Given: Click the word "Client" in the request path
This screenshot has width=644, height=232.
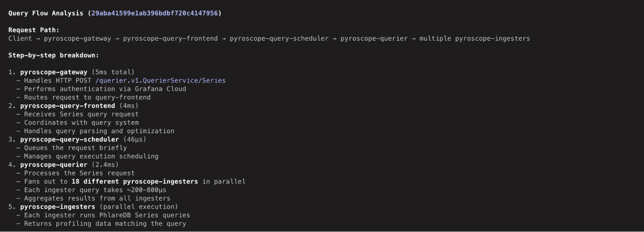Looking at the screenshot, I should 20,38.
